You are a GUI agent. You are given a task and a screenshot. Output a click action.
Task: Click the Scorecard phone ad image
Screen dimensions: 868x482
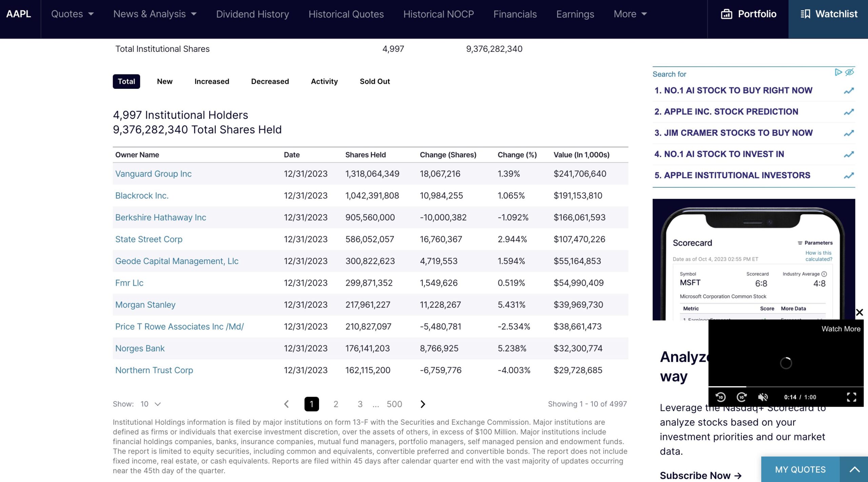(x=754, y=260)
